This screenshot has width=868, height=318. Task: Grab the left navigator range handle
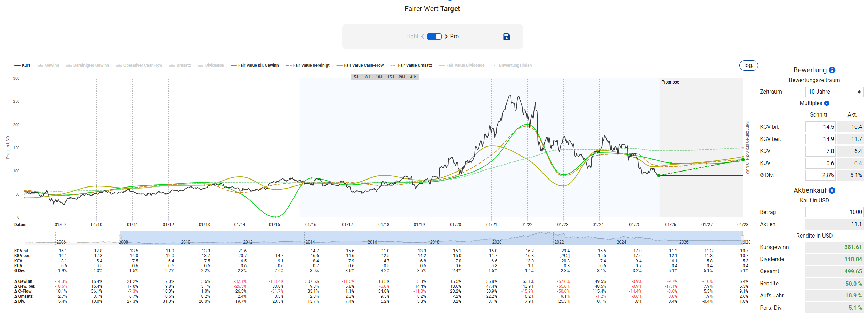[x=120, y=238]
